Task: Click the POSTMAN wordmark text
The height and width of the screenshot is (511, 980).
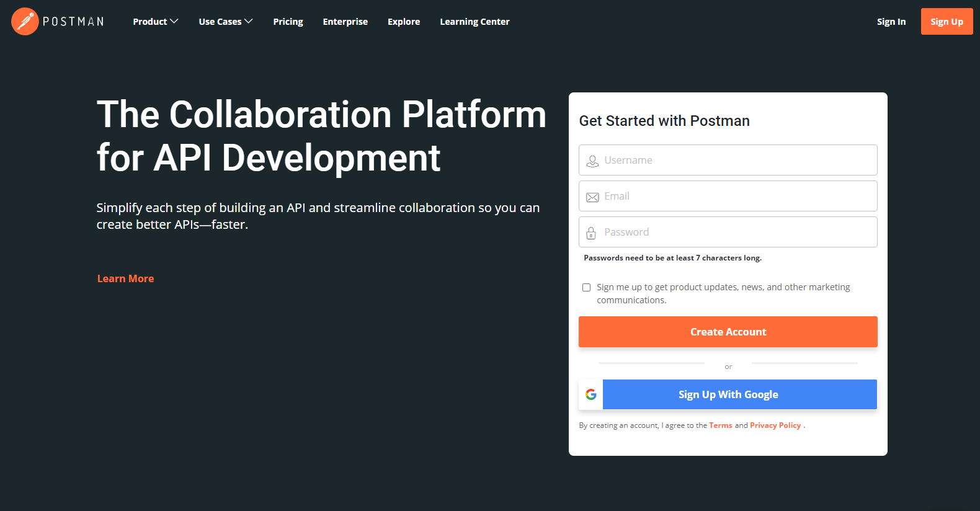Action: coord(73,22)
